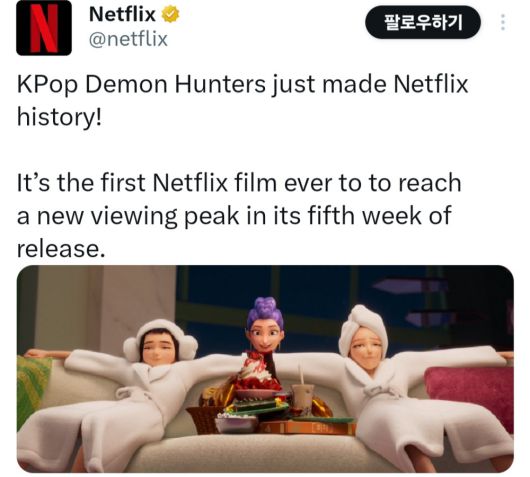Open the three-dot more options menu

click(x=503, y=22)
